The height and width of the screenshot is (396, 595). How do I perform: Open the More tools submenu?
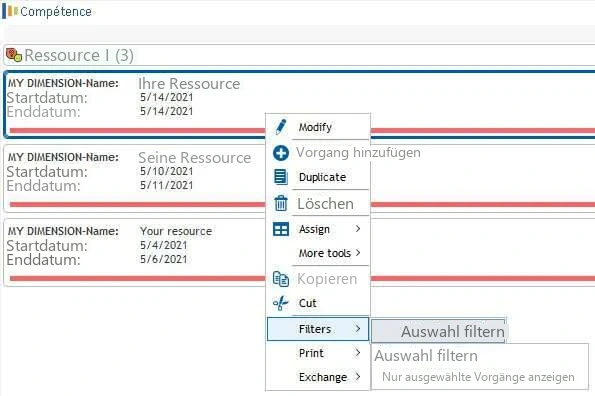point(318,253)
